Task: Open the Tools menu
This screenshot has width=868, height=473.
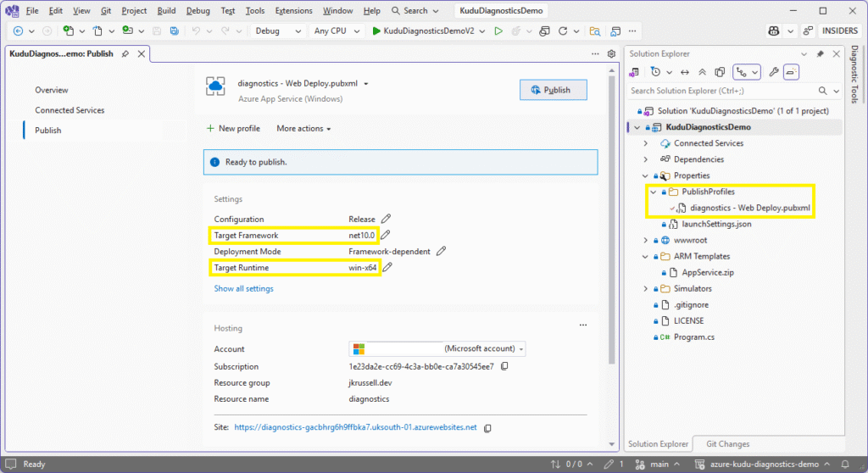Action: (254, 10)
